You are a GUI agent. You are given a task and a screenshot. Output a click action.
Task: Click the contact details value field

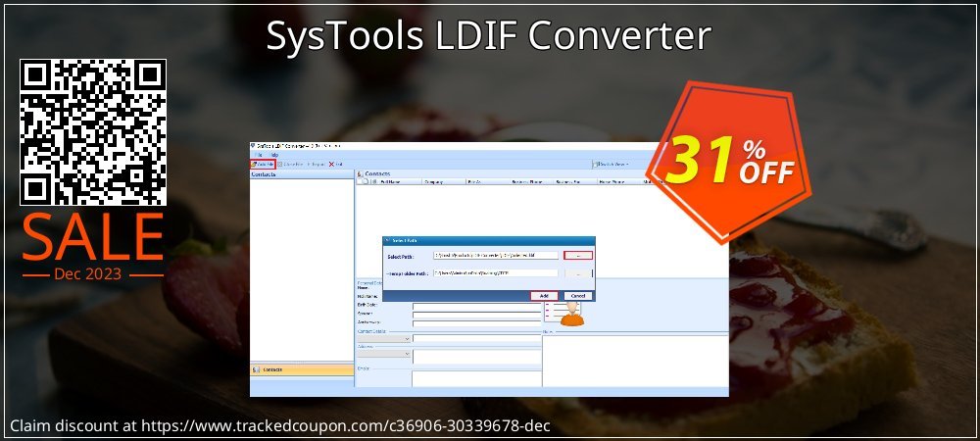click(x=476, y=338)
